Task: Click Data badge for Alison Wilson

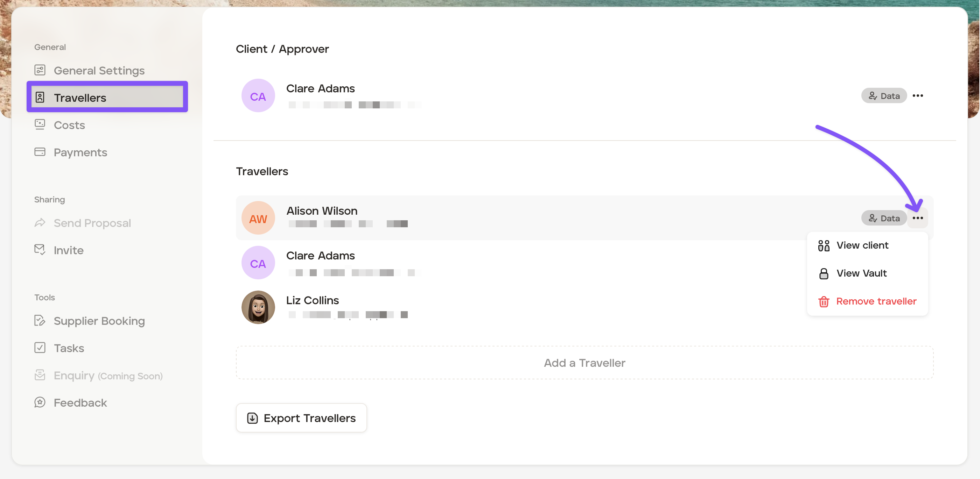Action: coord(884,218)
